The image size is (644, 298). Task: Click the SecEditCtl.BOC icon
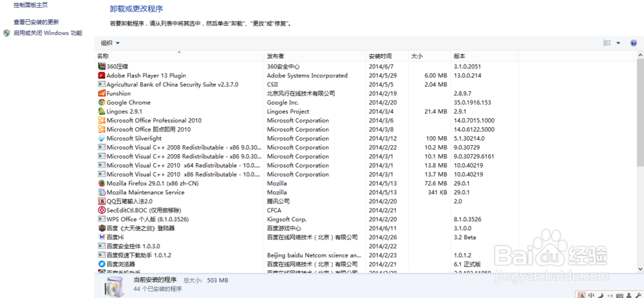point(102,210)
